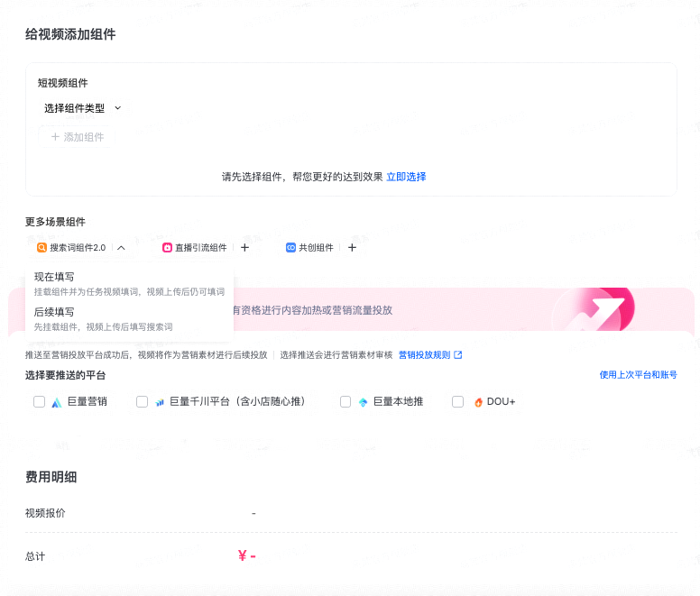Click the 巨量千川平台 logo icon
The image size is (700, 596).
click(160, 402)
